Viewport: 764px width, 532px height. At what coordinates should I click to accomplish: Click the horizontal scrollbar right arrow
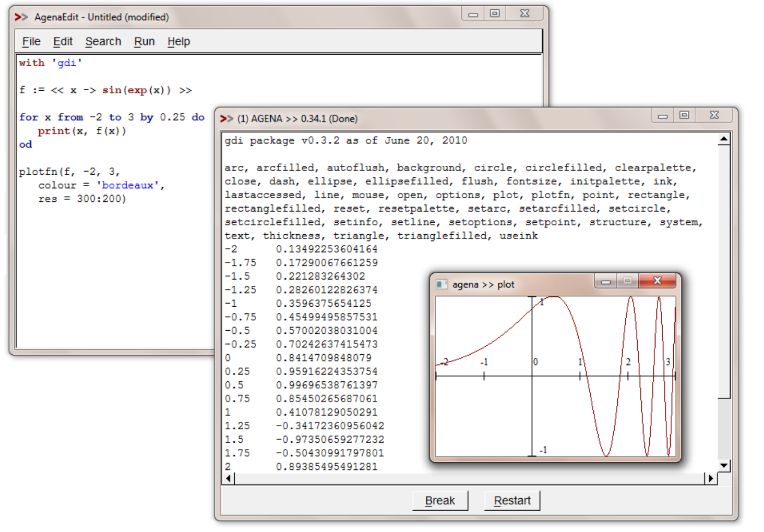click(x=711, y=478)
